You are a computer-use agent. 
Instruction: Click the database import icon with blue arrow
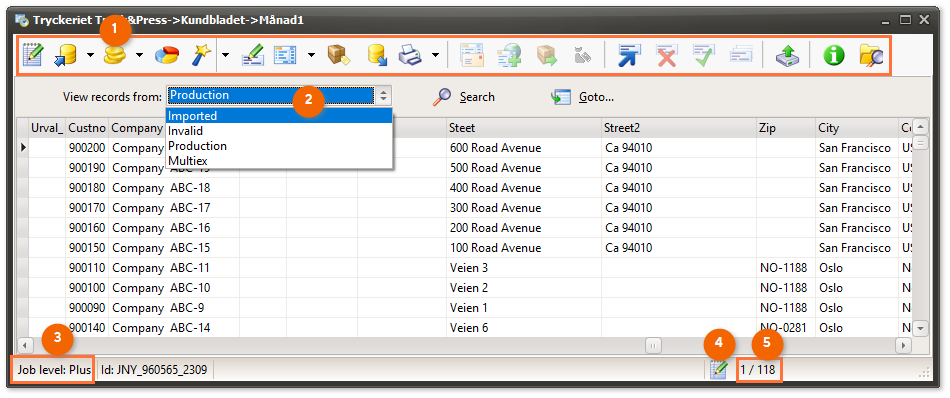(x=65, y=56)
